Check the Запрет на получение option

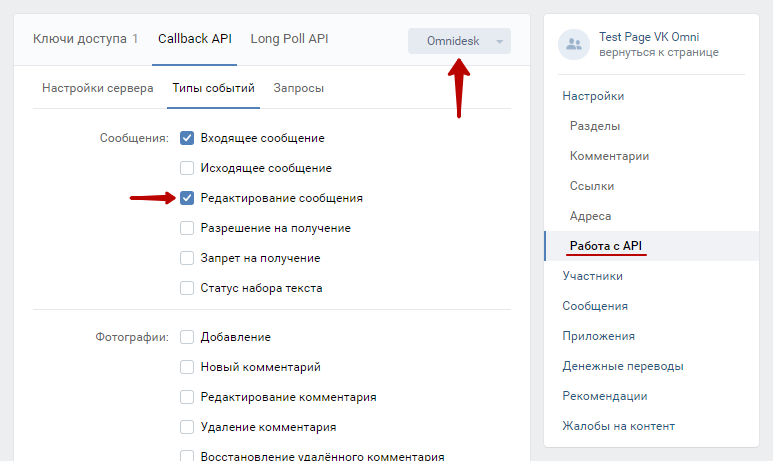coord(187,258)
